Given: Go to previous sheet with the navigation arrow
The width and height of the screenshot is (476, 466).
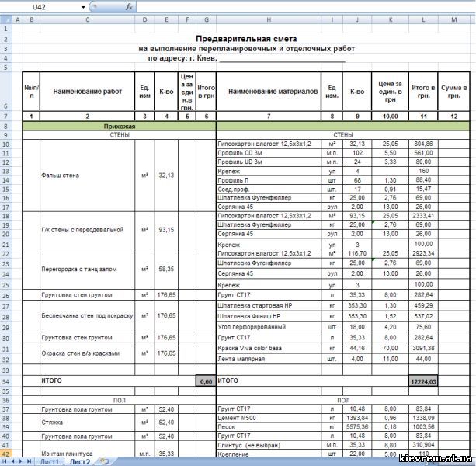Looking at the screenshot, I should (12, 461).
